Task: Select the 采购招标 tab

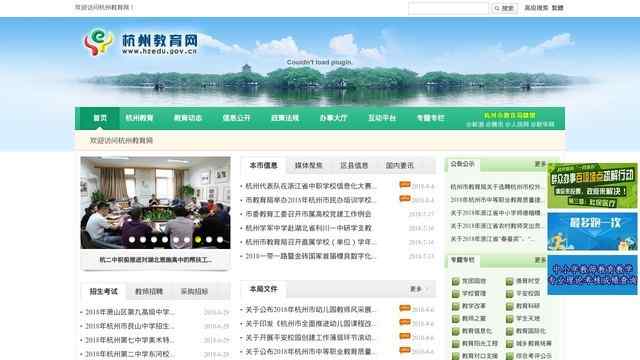Action: pyautogui.click(x=194, y=291)
